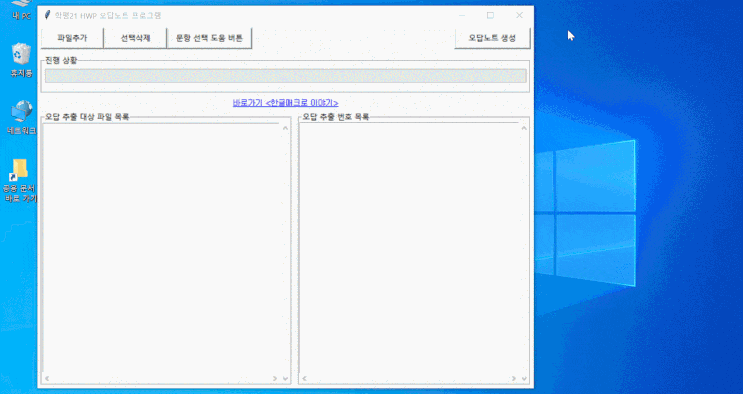
Task: Click the up arrow of the file list scrollbar
Action: click(285, 128)
